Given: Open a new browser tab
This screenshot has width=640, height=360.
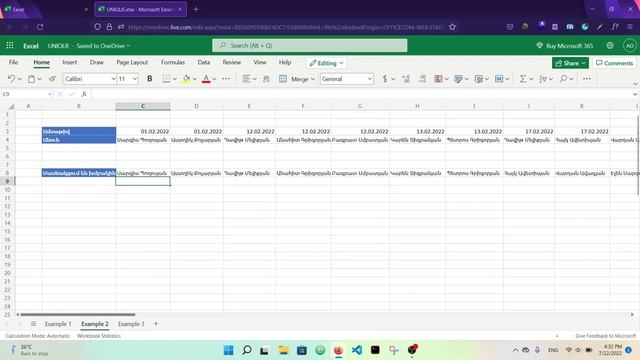Looking at the screenshot, I should pyautogui.click(x=196, y=9).
